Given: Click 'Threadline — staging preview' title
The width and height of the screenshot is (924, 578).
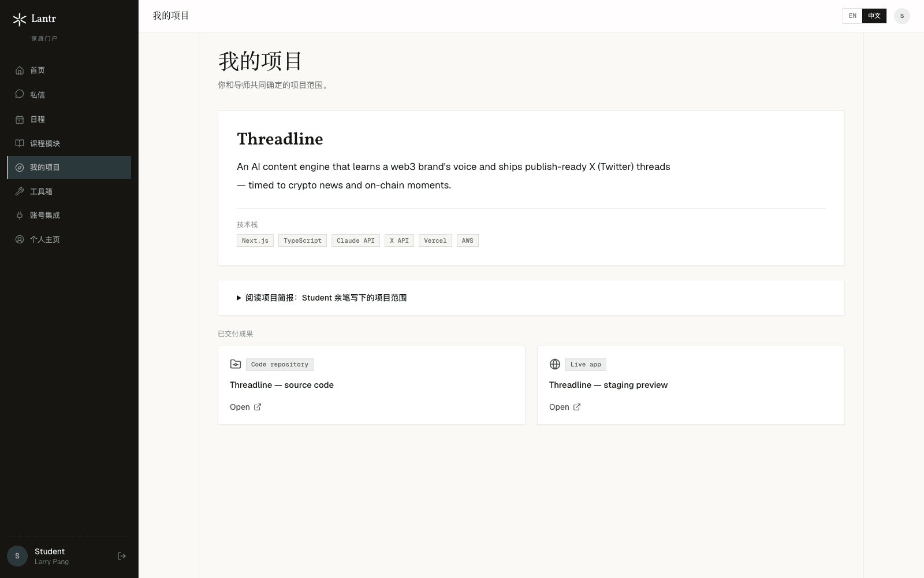Looking at the screenshot, I should (x=608, y=385).
